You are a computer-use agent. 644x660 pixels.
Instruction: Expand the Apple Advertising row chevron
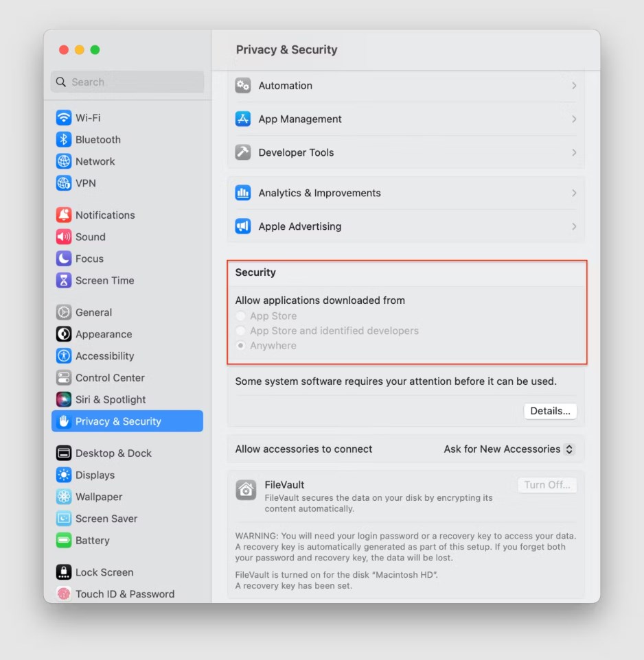click(574, 226)
